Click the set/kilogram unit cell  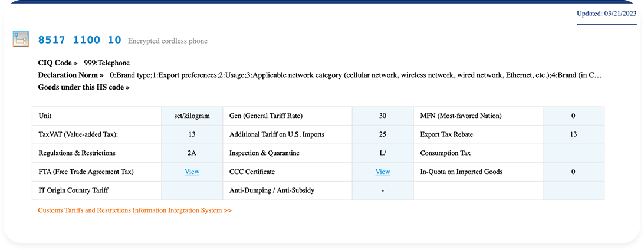192,116
